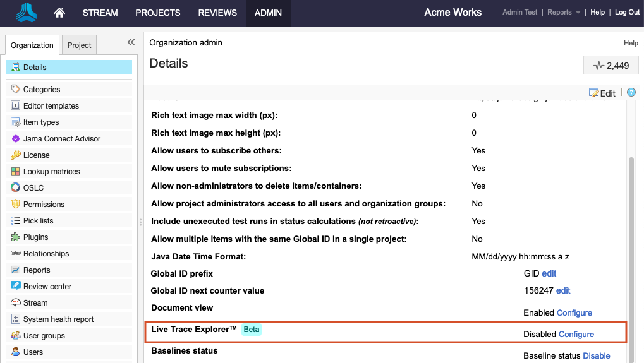The width and height of the screenshot is (644, 363).
Task: Click the Lookup matrices grid icon
Action: coord(16,171)
